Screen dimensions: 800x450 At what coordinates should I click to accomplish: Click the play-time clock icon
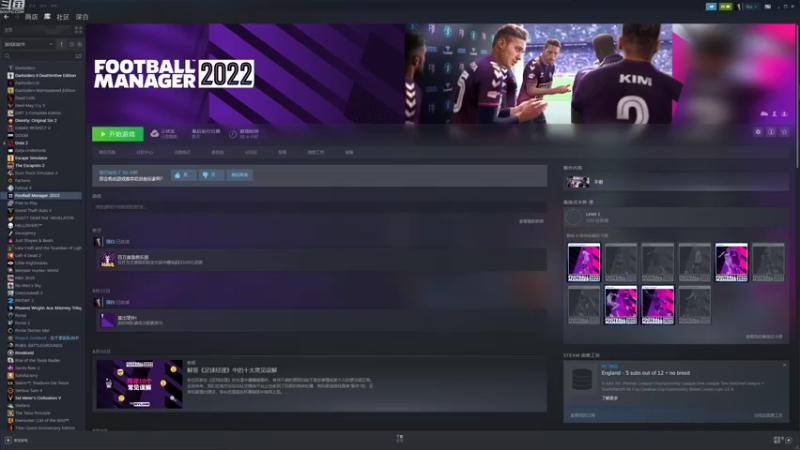tap(233, 134)
